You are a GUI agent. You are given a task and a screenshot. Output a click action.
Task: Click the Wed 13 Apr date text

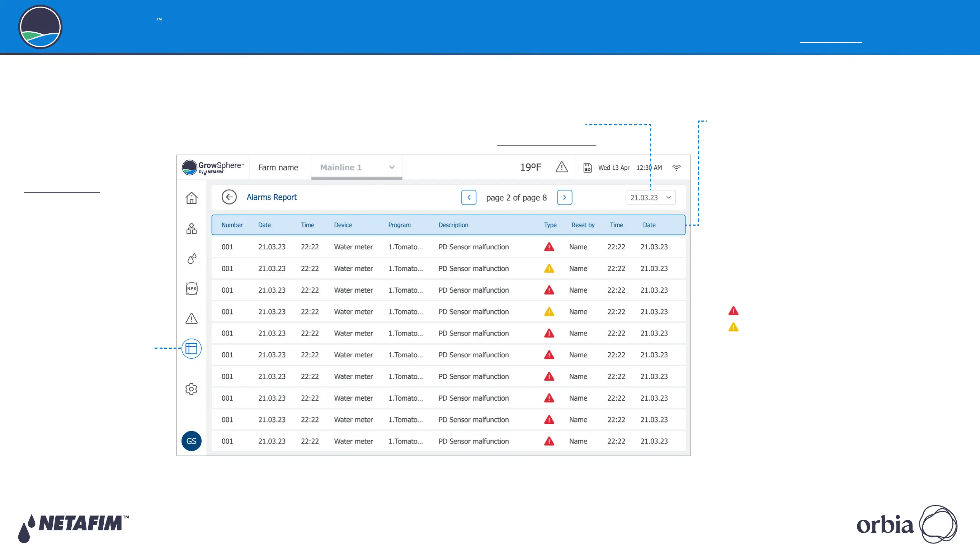point(614,168)
